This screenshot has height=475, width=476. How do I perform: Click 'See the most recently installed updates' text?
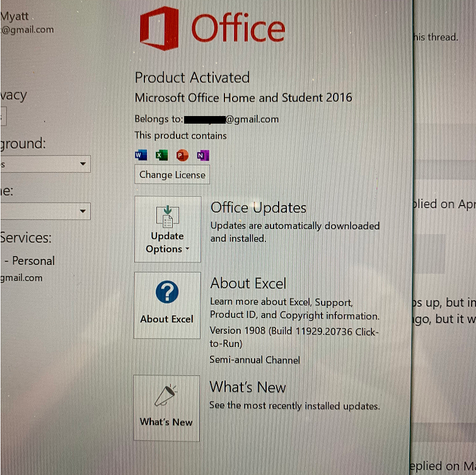pyautogui.click(x=294, y=406)
